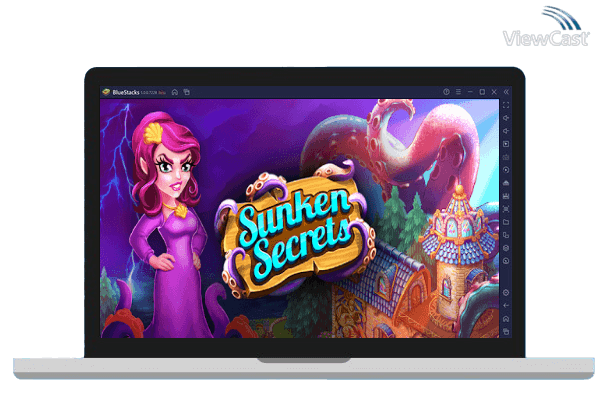Screen dimensions: 602x414
Task: Open multi-instance overlapping squares icon
Action: pyautogui.click(x=506, y=235)
